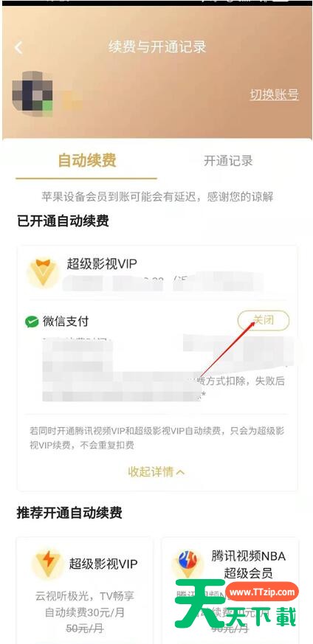Tap the 已开通自动续费 section heading
The height and width of the screenshot is (644, 313).
(63, 221)
